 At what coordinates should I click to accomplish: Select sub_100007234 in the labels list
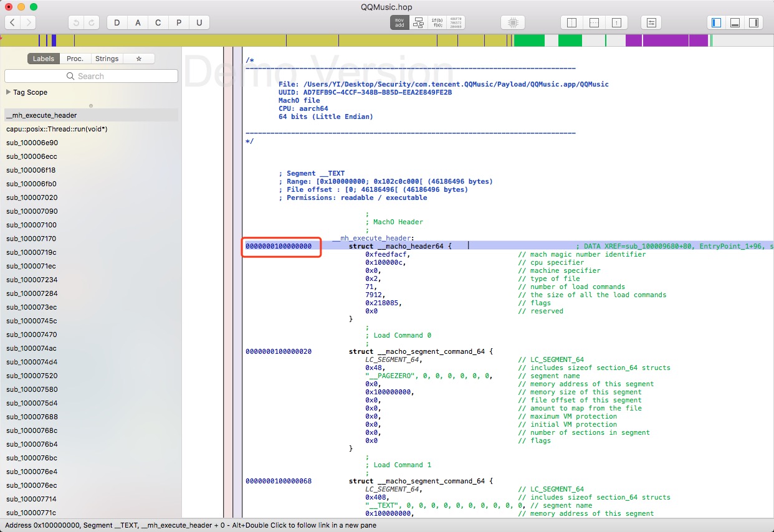coord(32,280)
